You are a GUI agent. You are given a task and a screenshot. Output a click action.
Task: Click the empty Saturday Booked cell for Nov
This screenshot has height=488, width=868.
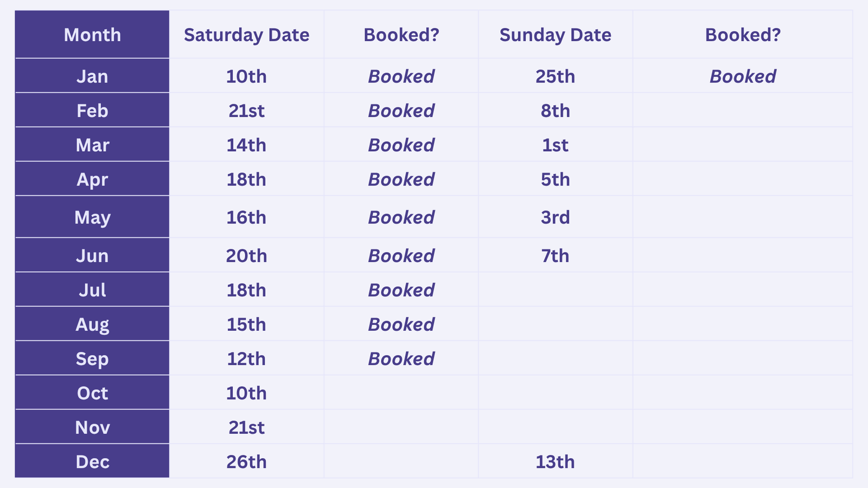[401, 427]
